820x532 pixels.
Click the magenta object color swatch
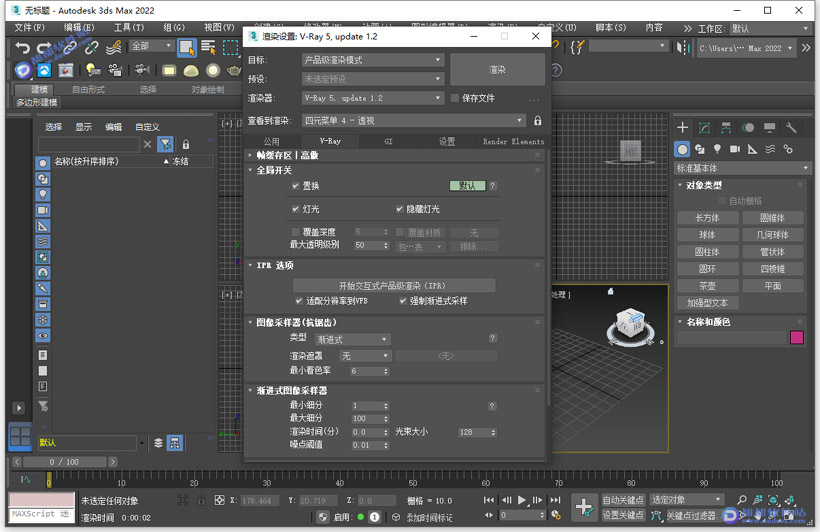pyautogui.click(x=796, y=337)
